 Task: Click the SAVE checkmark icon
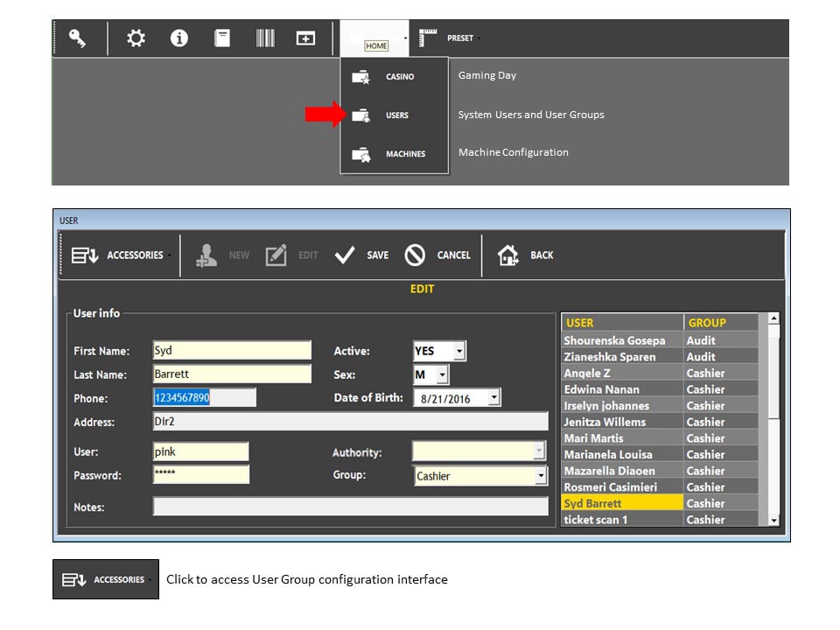(345, 255)
